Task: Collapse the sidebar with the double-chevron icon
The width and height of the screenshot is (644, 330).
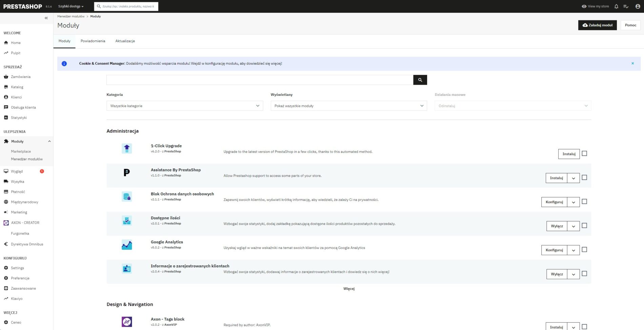Action: pos(46,18)
